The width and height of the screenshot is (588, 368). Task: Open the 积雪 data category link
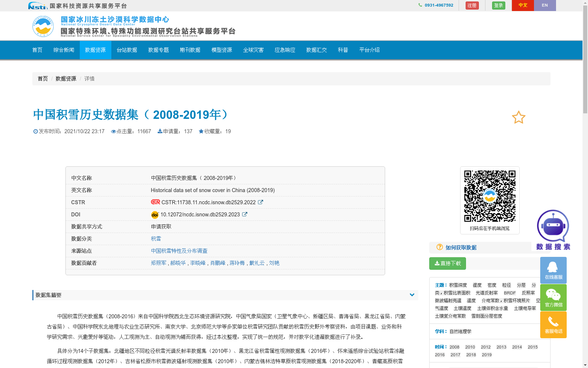tap(156, 239)
